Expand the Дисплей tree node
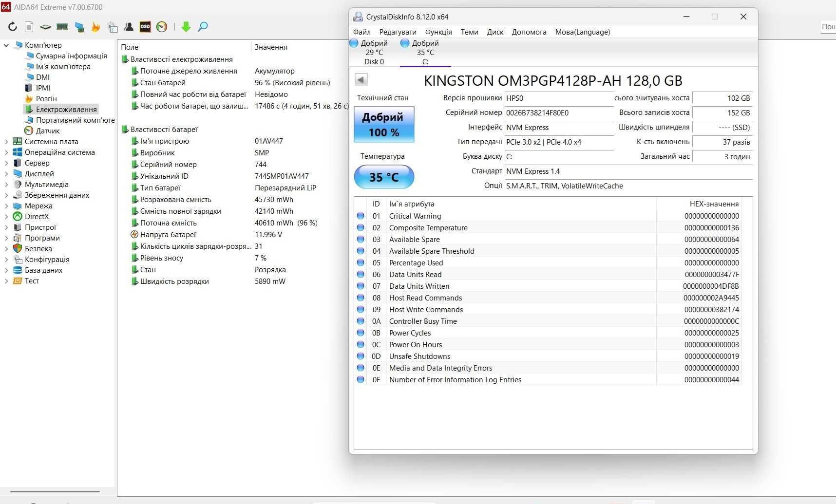This screenshot has height=504, width=836. pyautogui.click(x=6, y=173)
